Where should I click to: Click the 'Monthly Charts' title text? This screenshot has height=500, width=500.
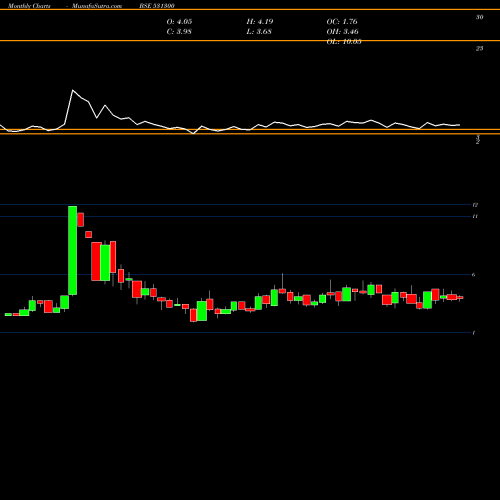(29, 6)
